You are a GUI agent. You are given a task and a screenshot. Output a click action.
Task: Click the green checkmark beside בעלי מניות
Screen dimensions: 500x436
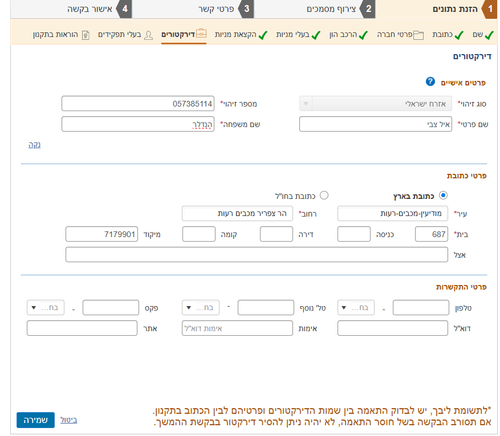click(x=316, y=35)
